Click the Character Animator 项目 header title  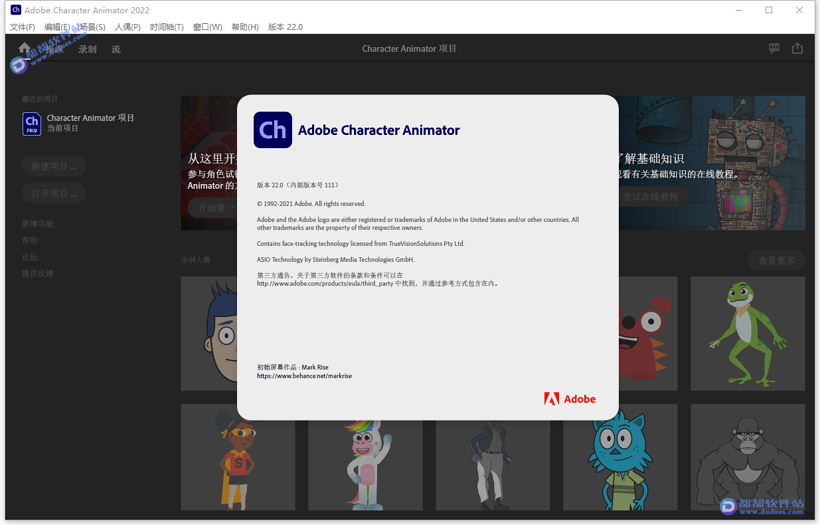tap(409, 49)
